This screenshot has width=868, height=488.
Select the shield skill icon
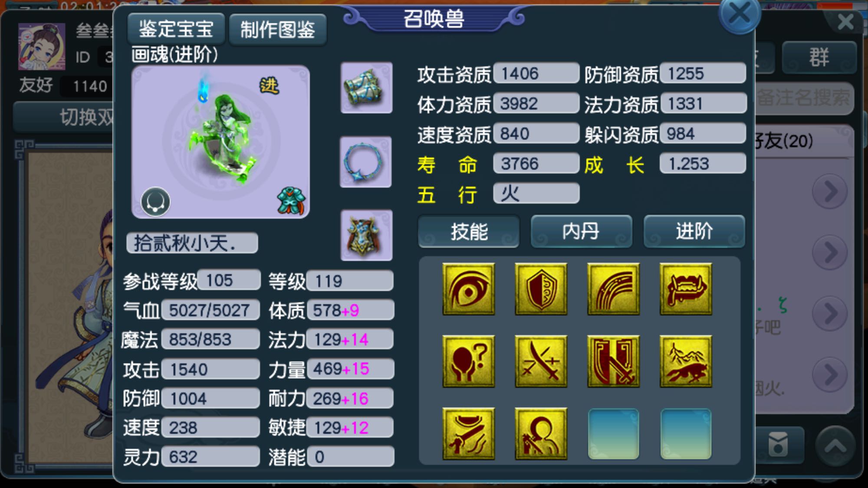[541, 289]
